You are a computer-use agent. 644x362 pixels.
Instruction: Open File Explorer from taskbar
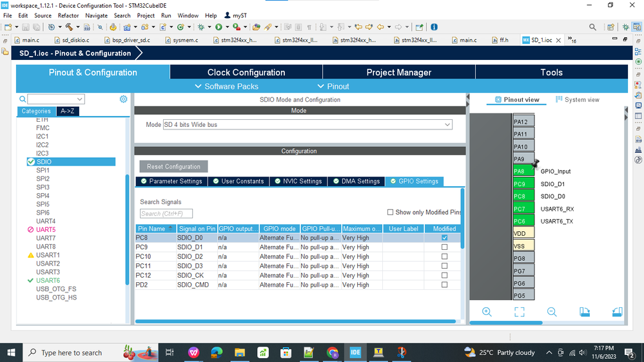point(239,352)
